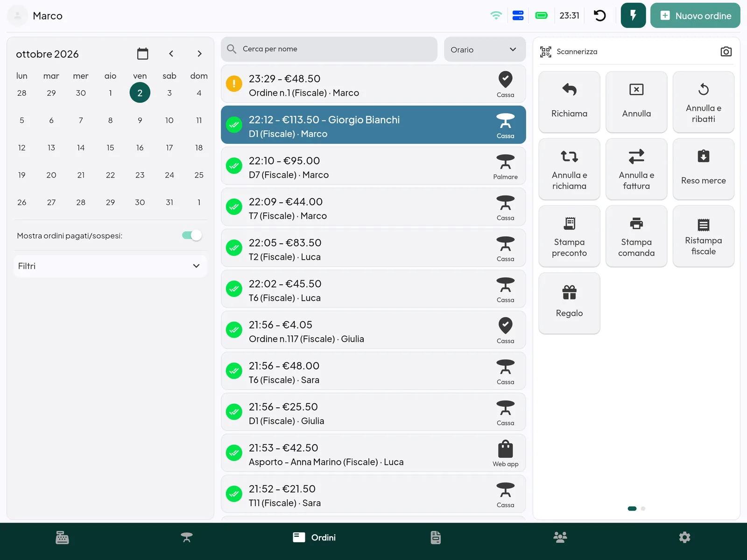Open order 22:10 - €95.00 D7
The image size is (747, 560).
pos(373,166)
